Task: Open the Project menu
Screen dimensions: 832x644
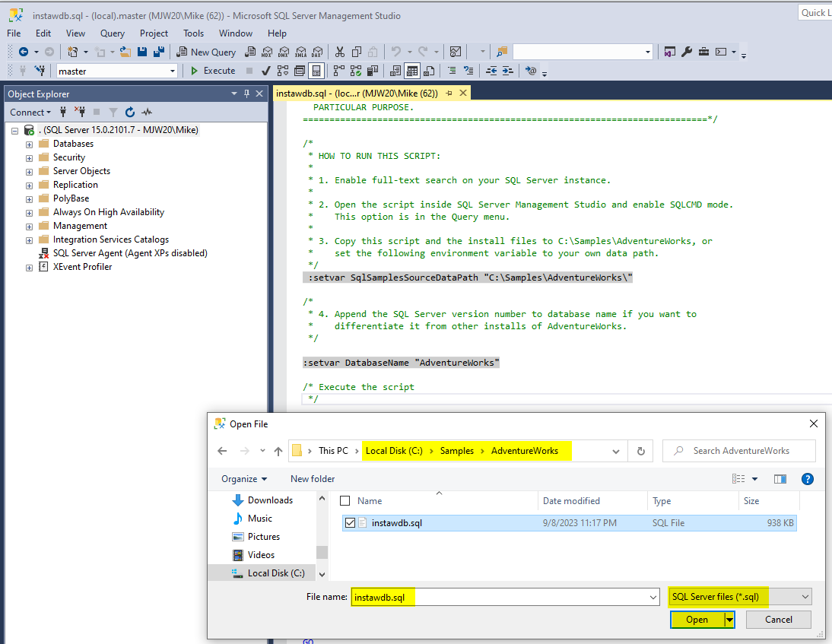Action: click(x=154, y=33)
